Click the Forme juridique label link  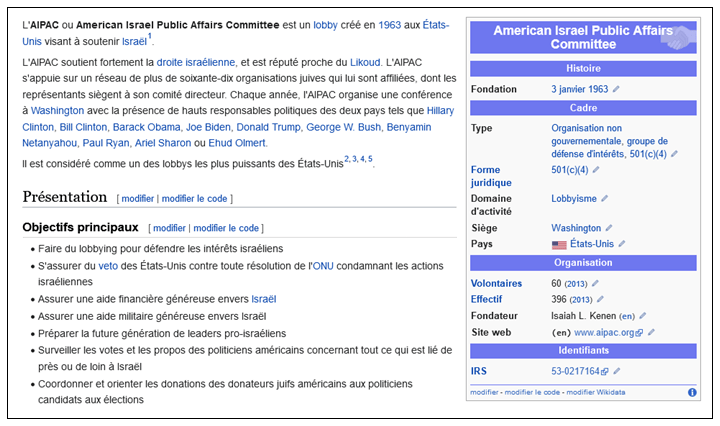(491, 176)
